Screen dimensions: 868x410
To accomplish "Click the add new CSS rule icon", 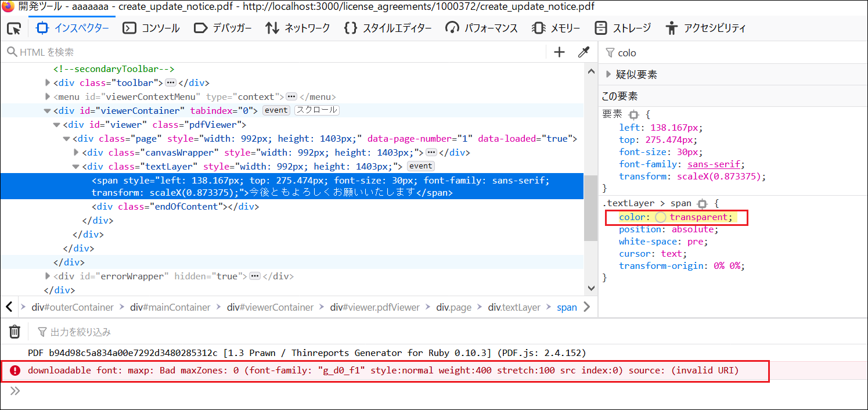I will coord(559,52).
